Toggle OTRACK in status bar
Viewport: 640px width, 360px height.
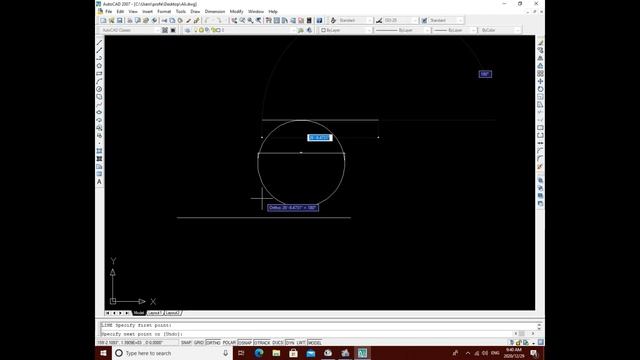click(x=262, y=343)
